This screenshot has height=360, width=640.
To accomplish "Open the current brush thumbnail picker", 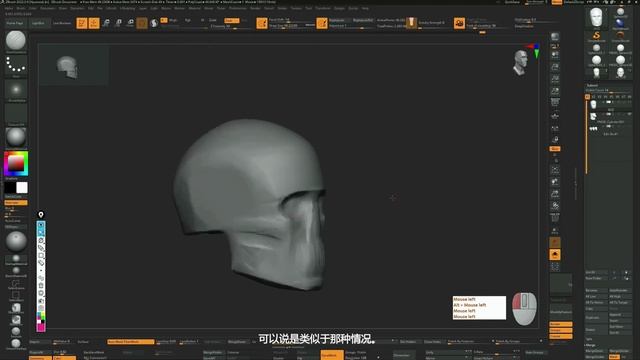I will [x=16, y=40].
